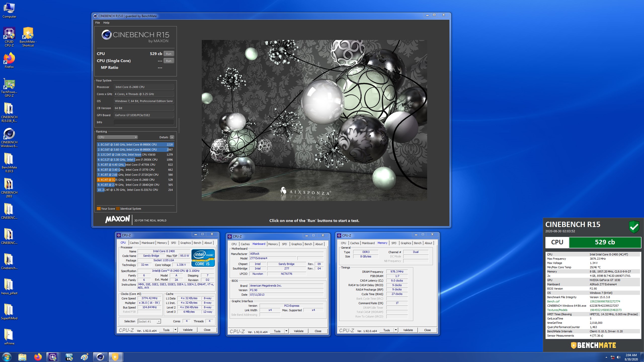The width and height of the screenshot is (644, 362).
Task: Open Socket #1 selection dropdown
Action: [149, 321]
